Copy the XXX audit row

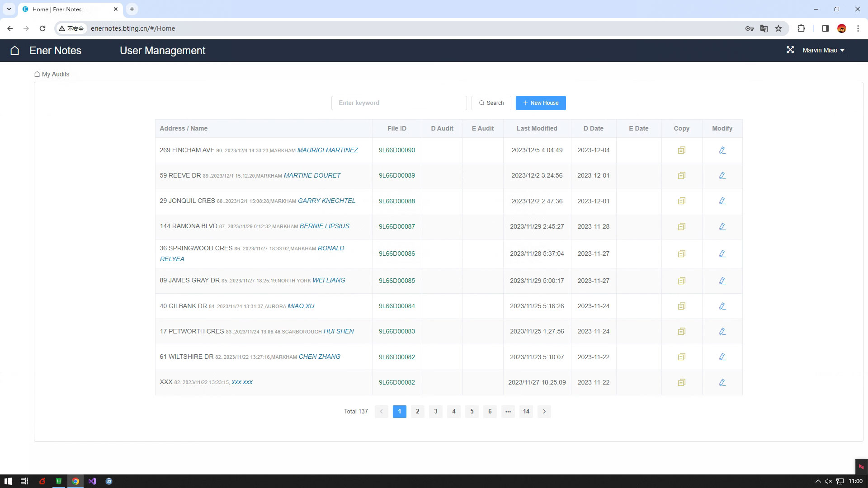(682, 382)
